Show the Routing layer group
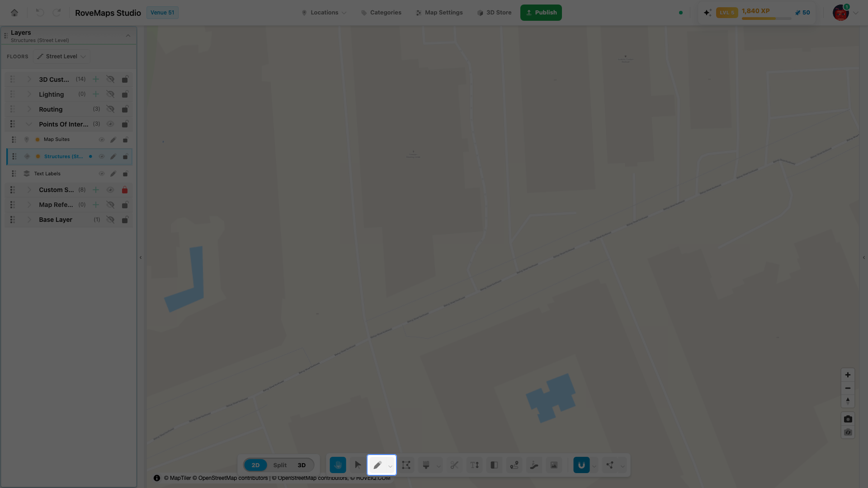Image resolution: width=868 pixels, height=488 pixels. click(x=110, y=109)
